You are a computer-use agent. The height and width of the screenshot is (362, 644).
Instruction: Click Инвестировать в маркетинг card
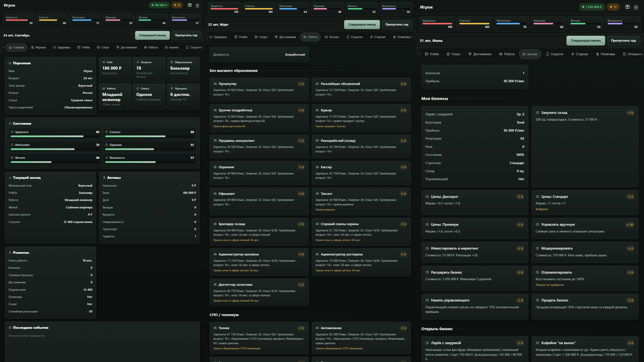(475, 252)
